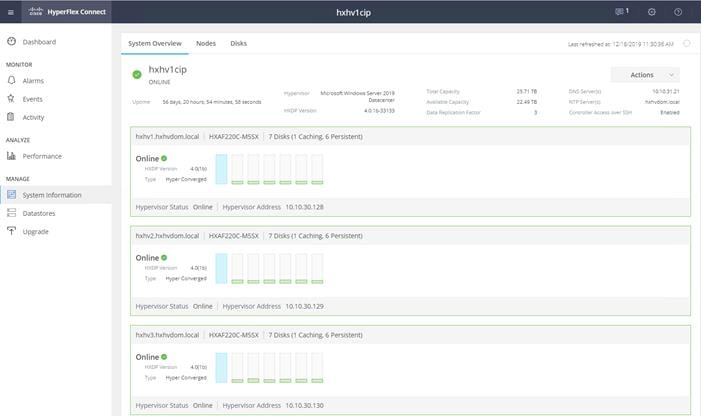Open Alarms under Monitor
This screenshot has height=416, width=701.
coord(33,80)
